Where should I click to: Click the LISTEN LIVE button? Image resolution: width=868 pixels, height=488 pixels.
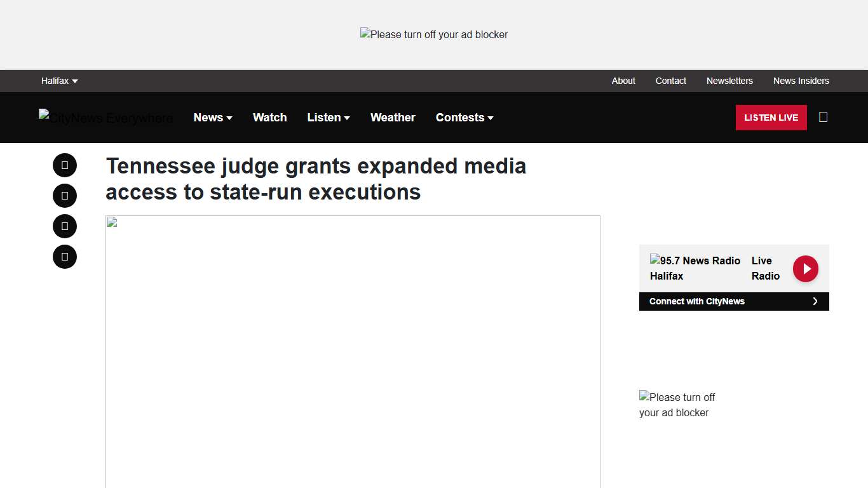point(771,118)
